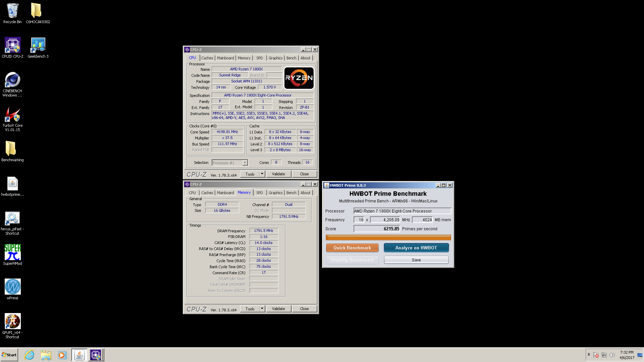Viewport: 644px width, 362px height.
Task: Click Save in HWBOT Prime
Action: (x=416, y=260)
